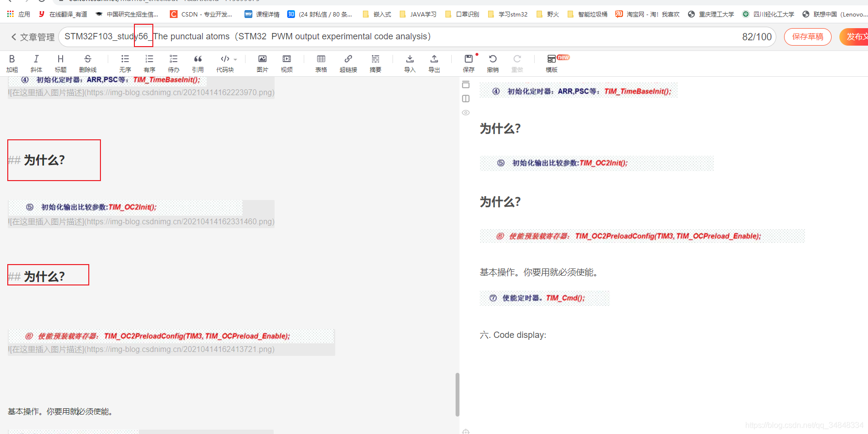This screenshot has height=434, width=868.
Task: Open the templates (模板) panel
Action: (552, 64)
